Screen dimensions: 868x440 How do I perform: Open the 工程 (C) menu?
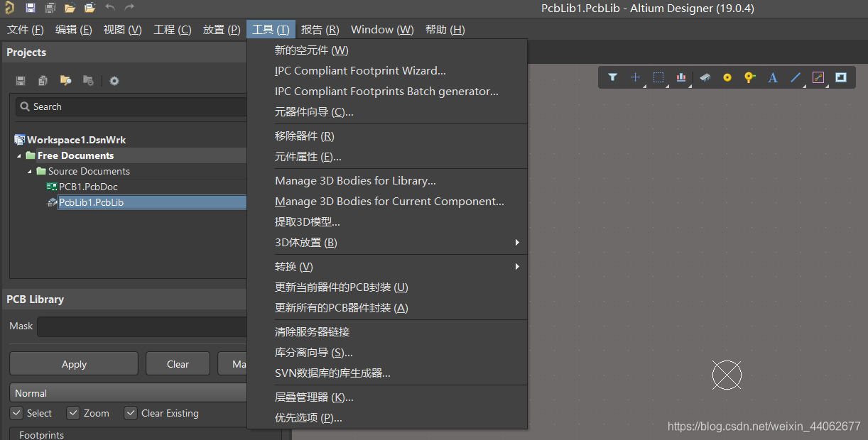pos(173,29)
